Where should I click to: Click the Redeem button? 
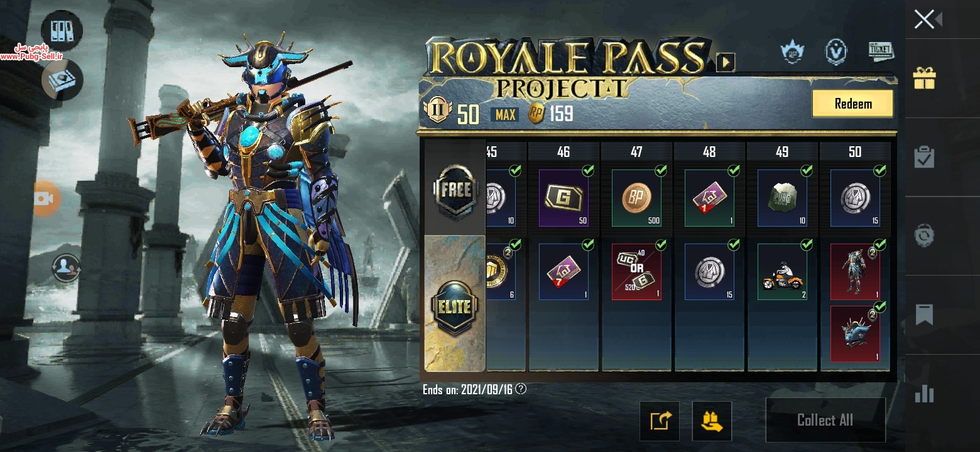tap(852, 104)
